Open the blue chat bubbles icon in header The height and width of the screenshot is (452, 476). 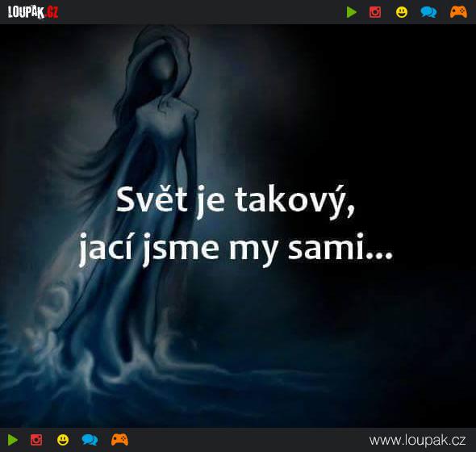[x=428, y=12]
